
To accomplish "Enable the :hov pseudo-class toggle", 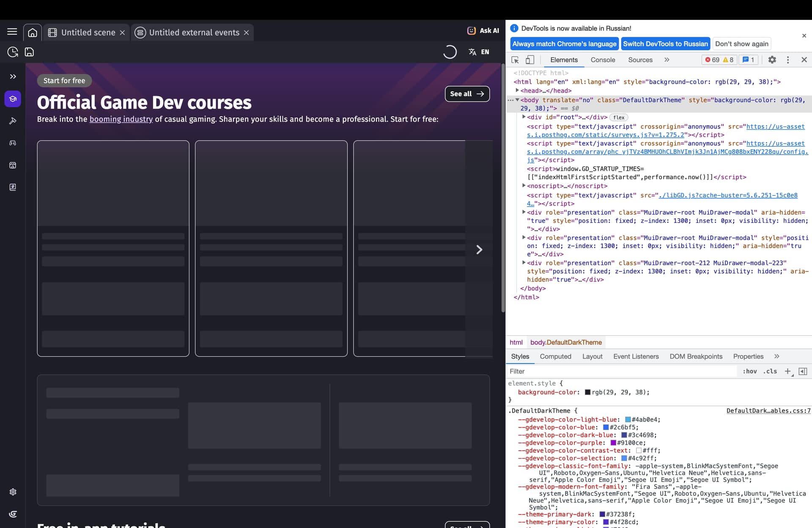I will (x=749, y=371).
